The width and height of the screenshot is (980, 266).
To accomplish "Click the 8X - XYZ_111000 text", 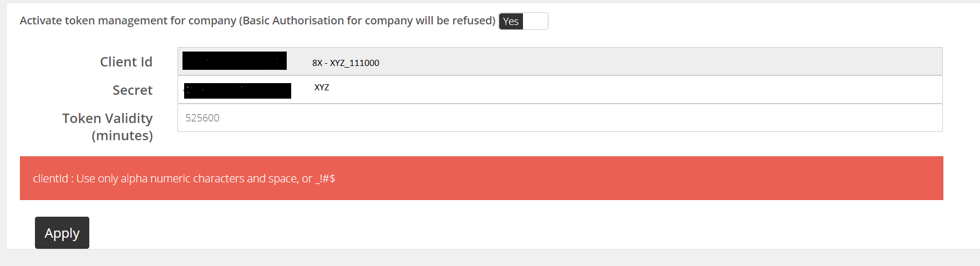I will point(346,63).
